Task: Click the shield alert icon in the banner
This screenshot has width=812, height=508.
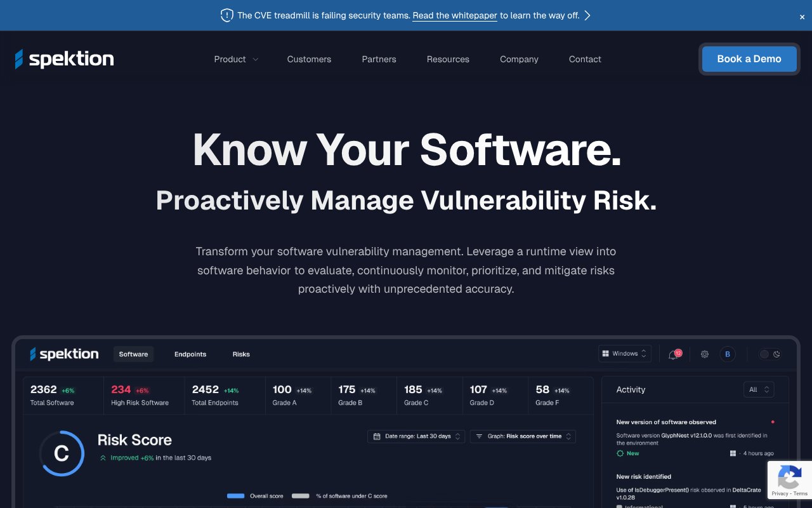Action: pos(226,15)
